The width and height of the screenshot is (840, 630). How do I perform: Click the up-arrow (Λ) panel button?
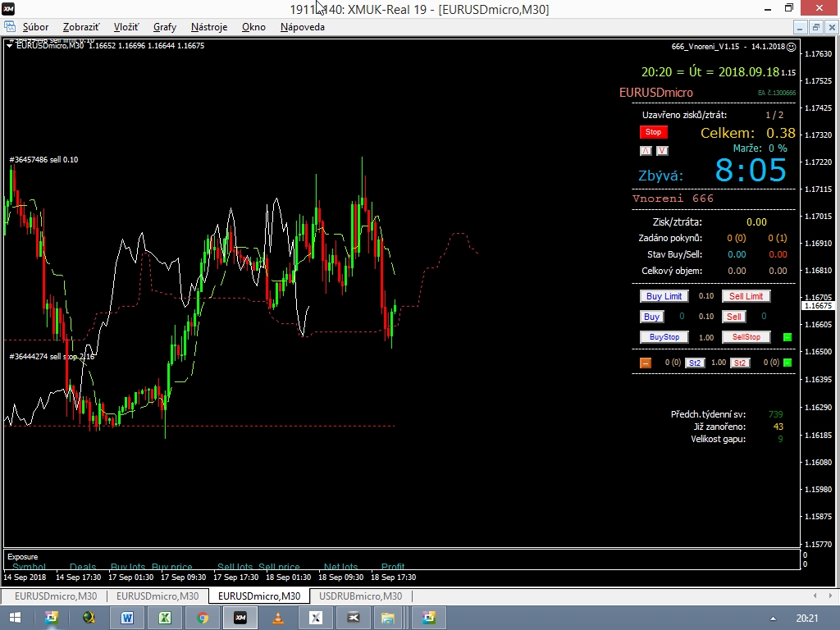pos(646,151)
